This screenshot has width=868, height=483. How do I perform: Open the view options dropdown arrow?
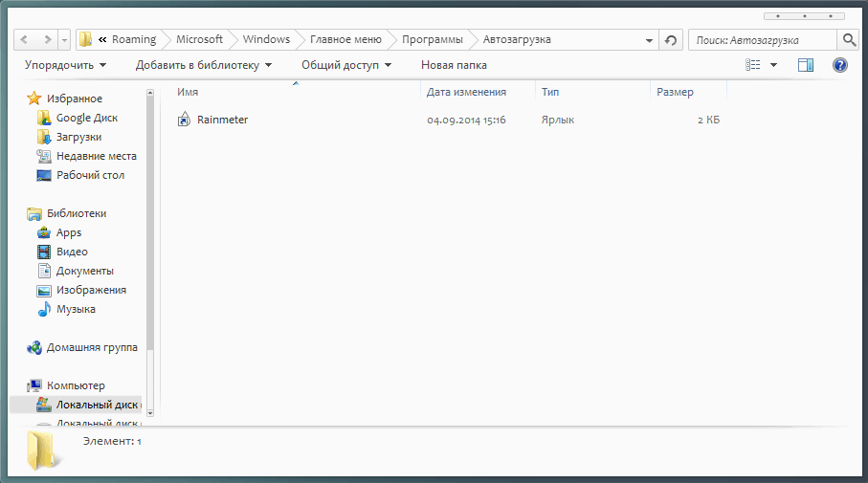(773, 65)
